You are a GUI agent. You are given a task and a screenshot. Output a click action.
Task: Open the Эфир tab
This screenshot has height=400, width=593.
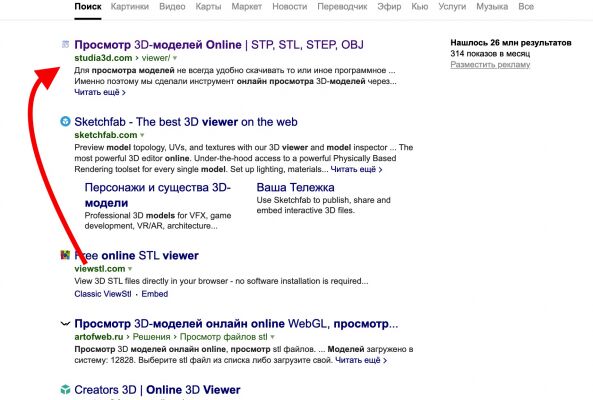389,6
